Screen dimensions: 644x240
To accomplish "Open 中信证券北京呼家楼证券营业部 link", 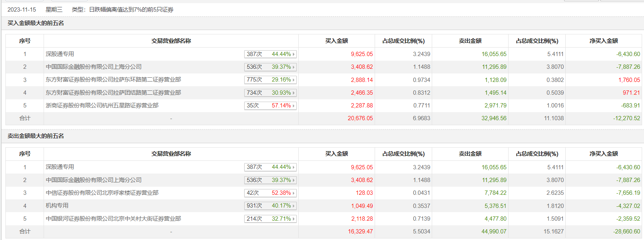I will 102,193.
